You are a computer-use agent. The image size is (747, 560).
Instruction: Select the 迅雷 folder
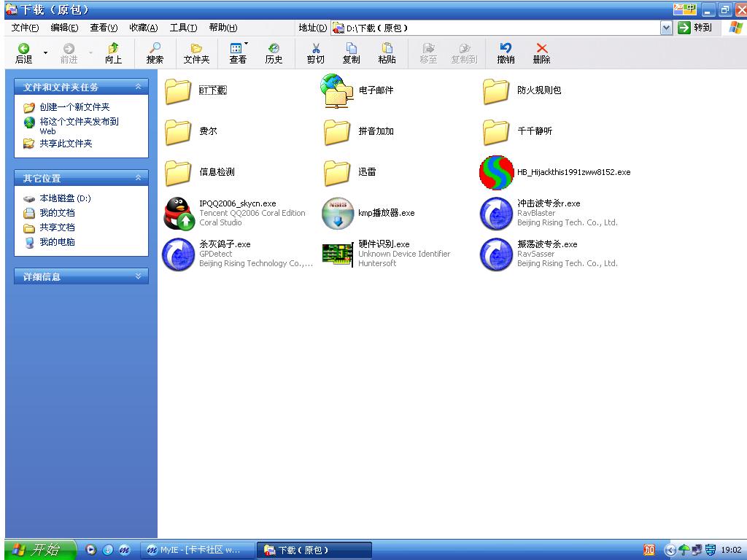click(x=338, y=173)
